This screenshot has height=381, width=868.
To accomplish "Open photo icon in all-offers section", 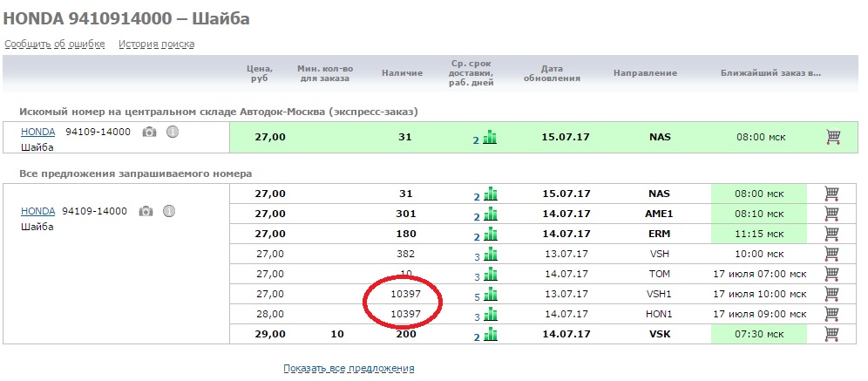I will (146, 212).
